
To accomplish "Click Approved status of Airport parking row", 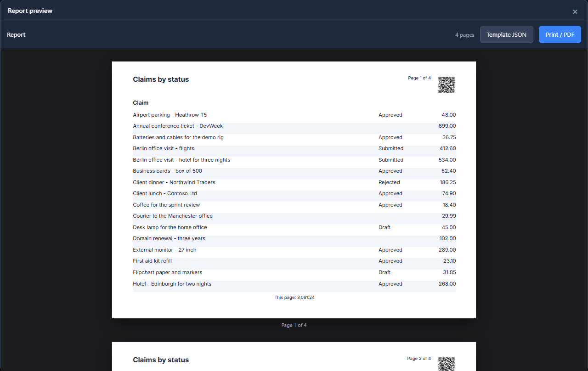I will pos(390,115).
